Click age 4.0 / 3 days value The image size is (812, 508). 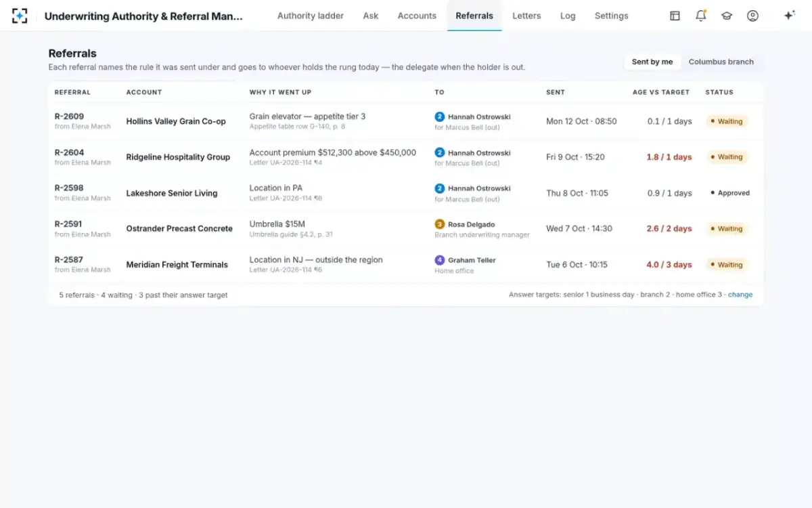(669, 265)
